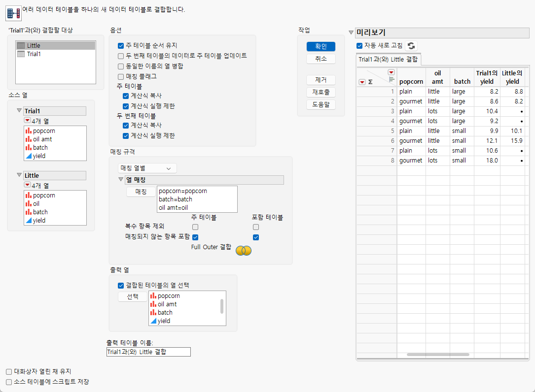
Task: Open the 매칭 열별 dropdown
Action: pyautogui.click(x=147, y=168)
